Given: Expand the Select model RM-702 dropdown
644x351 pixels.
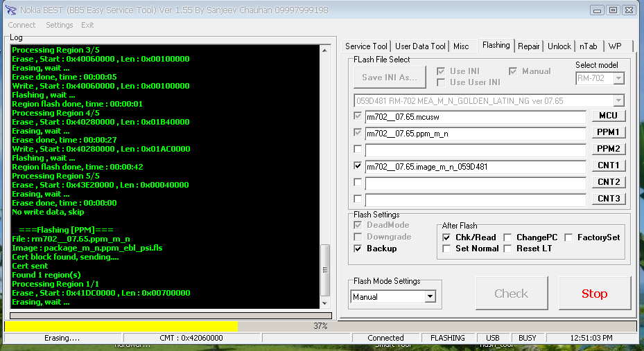Looking at the screenshot, I should coord(618,78).
